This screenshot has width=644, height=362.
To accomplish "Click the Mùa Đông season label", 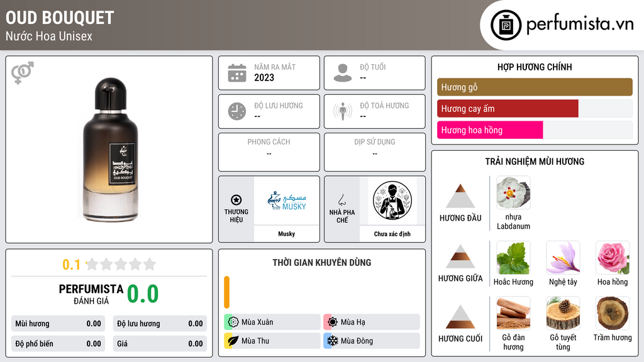I will tap(357, 341).
